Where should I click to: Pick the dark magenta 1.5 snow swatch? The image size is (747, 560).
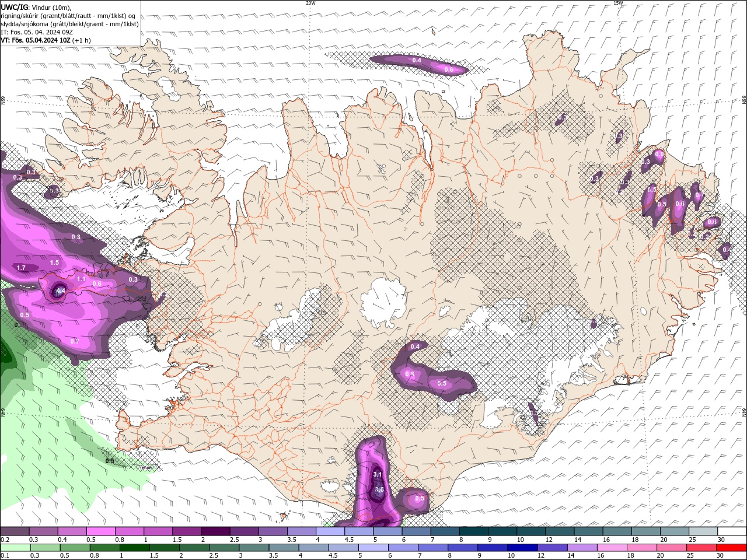[186, 531]
